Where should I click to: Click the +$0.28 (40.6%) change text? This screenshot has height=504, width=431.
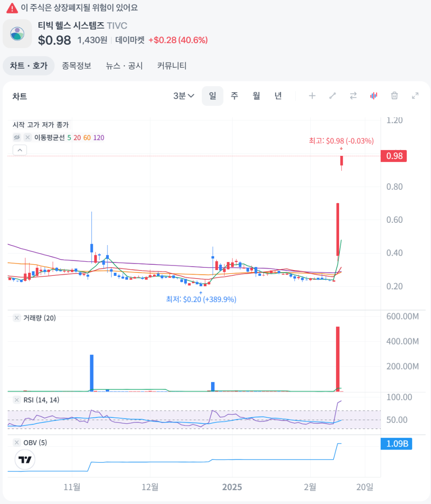pyautogui.click(x=178, y=40)
